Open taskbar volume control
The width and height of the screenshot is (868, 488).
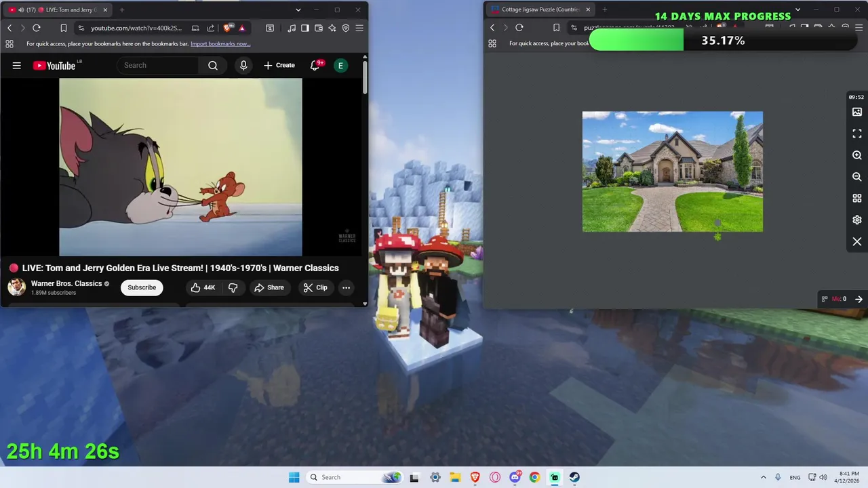point(823,477)
